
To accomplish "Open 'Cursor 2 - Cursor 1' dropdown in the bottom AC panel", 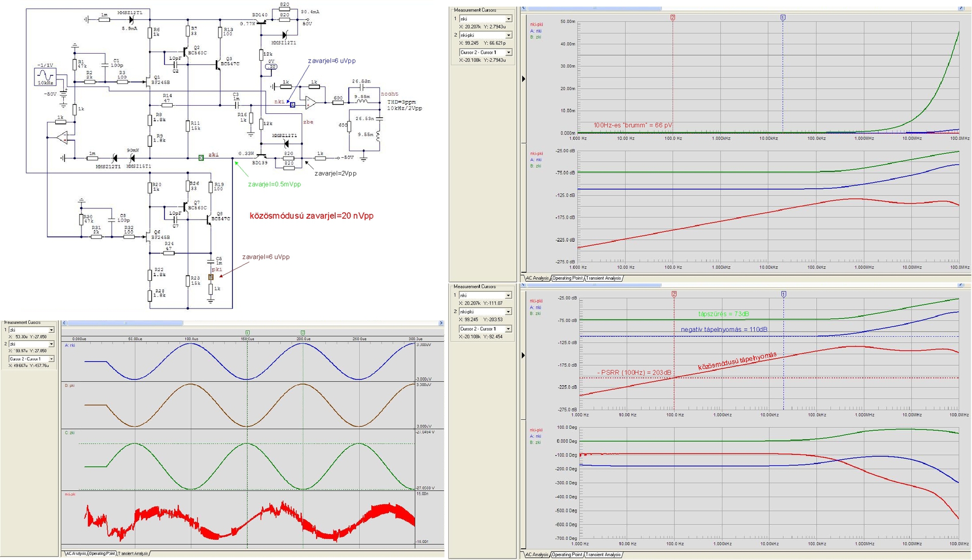I will tap(509, 329).
